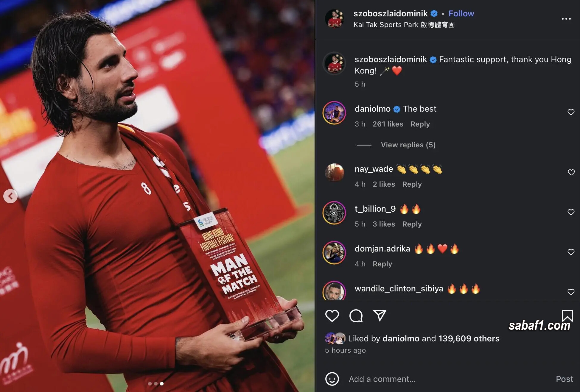
Task: Open the comment speech bubble icon
Action: 356,316
